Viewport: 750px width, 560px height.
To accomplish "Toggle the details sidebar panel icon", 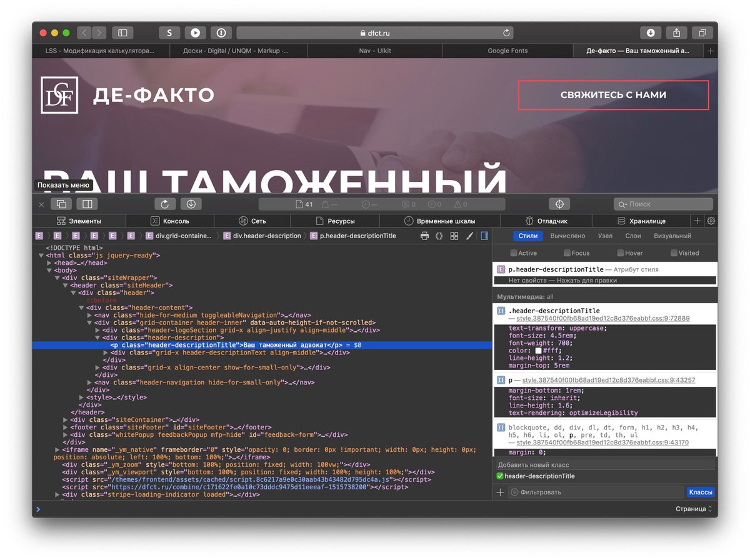I will click(x=484, y=236).
